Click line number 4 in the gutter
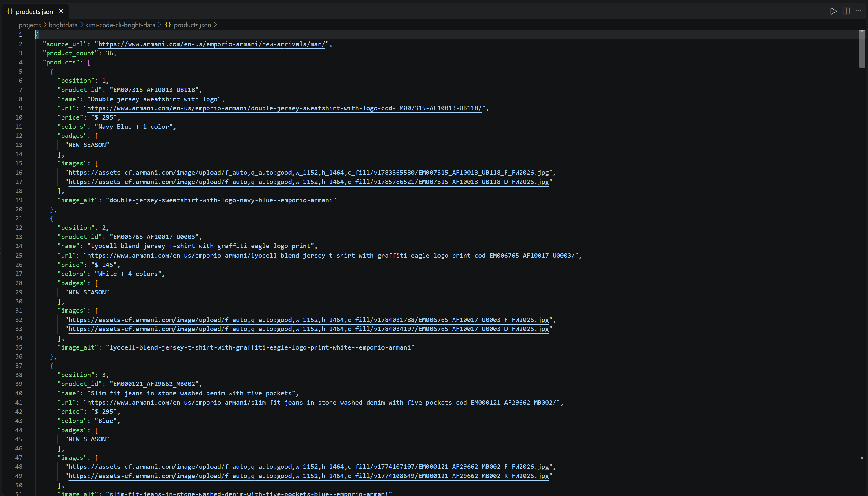This screenshot has height=496, width=868. coord(21,62)
